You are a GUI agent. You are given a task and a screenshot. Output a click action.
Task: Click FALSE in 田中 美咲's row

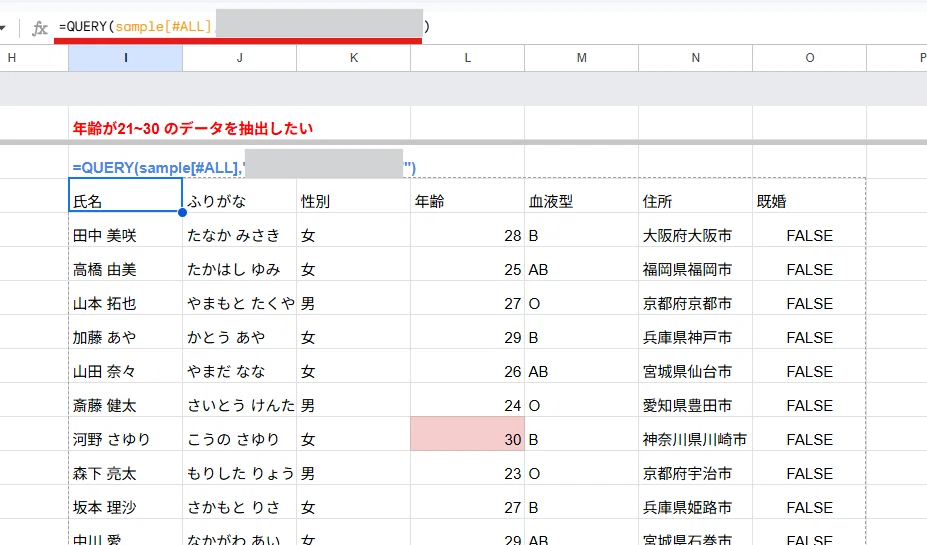click(x=810, y=230)
